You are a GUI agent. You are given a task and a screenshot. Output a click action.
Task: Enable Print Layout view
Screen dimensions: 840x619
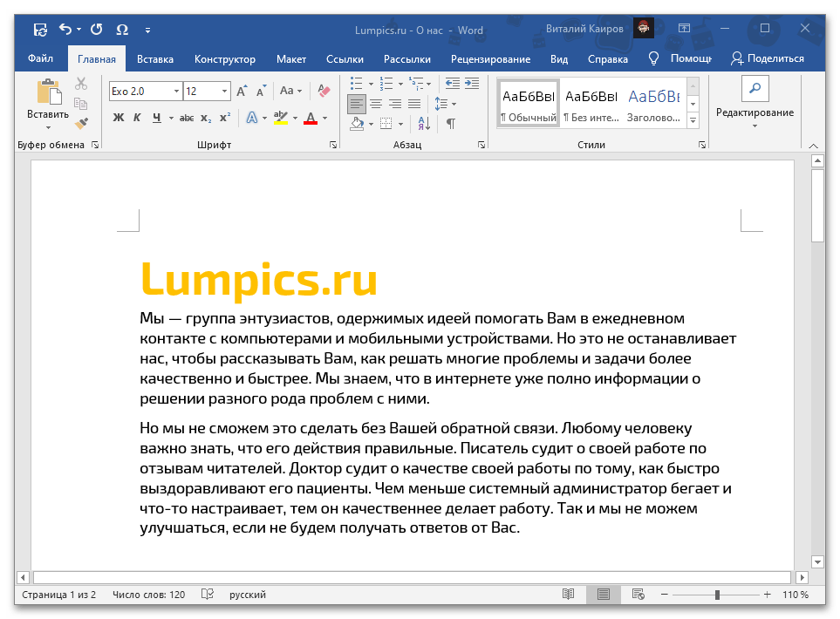(604, 595)
